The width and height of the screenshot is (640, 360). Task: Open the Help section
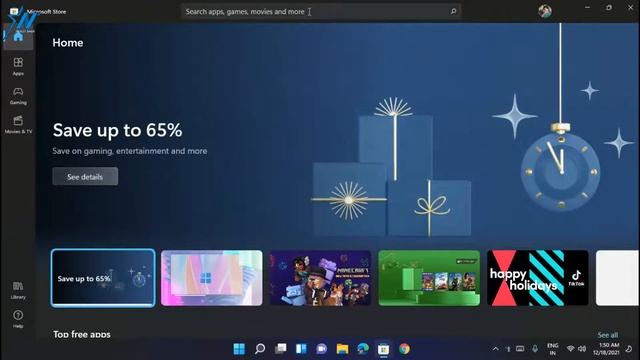point(18,319)
